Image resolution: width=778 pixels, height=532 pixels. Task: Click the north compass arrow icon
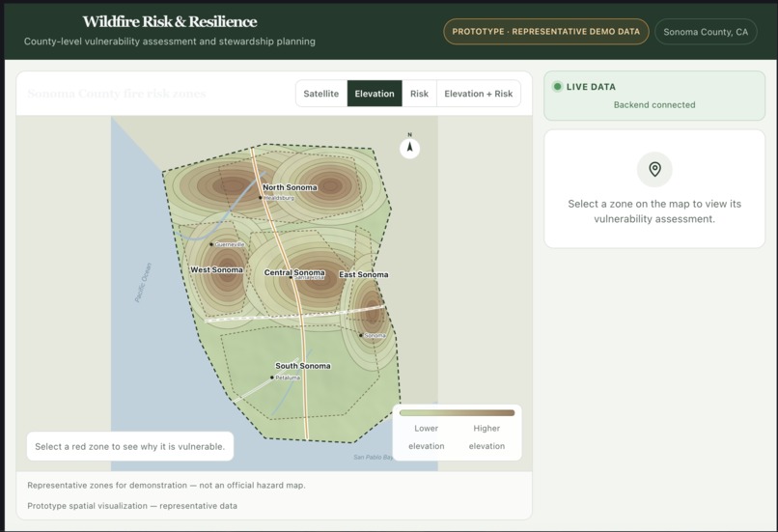[x=410, y=148]
